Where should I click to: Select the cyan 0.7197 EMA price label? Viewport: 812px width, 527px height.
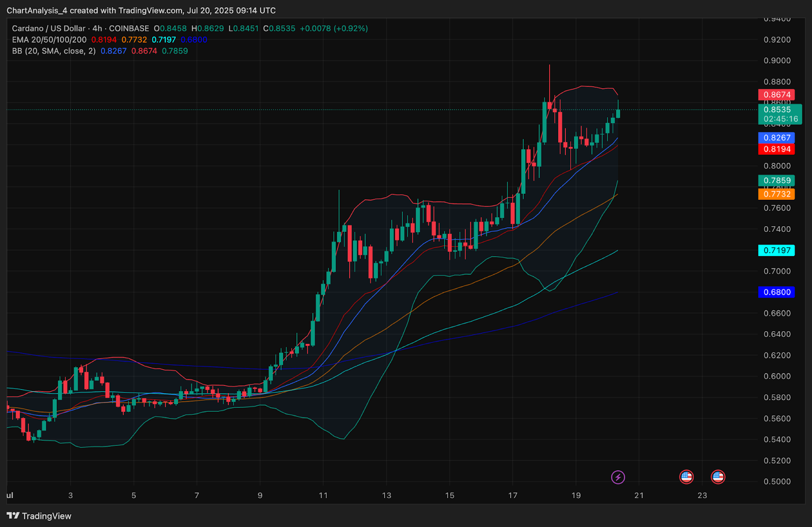click(x=776, y=251)
